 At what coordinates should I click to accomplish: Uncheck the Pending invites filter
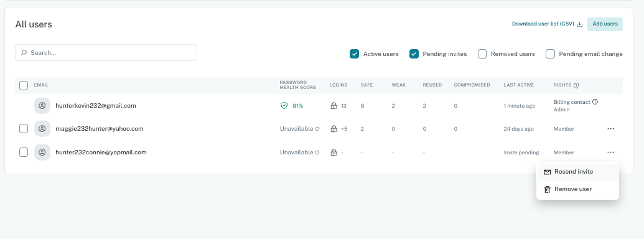point(414,54)
